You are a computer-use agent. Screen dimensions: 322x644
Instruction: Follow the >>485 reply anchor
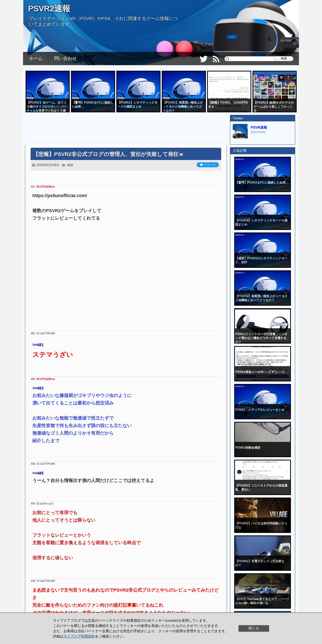coord(38,473)
